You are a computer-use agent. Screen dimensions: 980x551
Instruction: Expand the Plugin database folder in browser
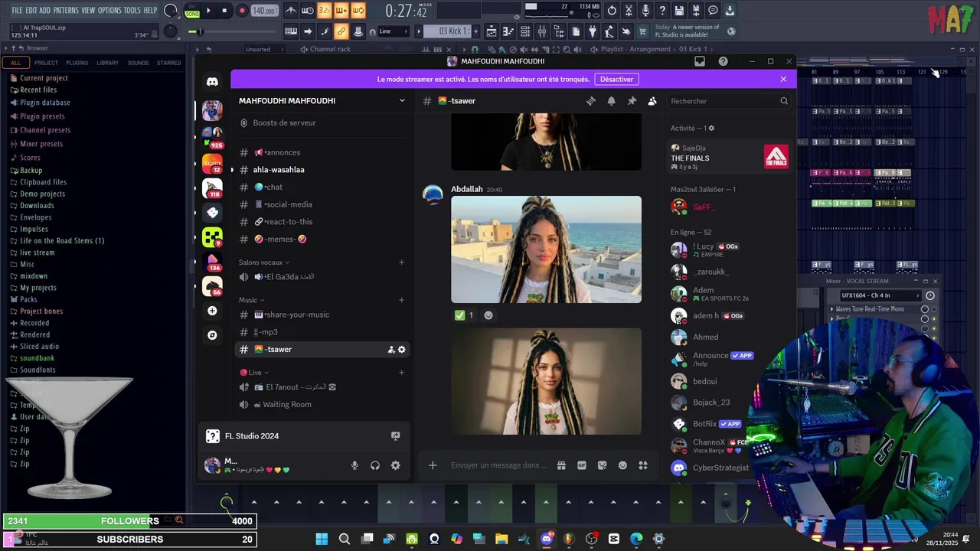(45, 103)
